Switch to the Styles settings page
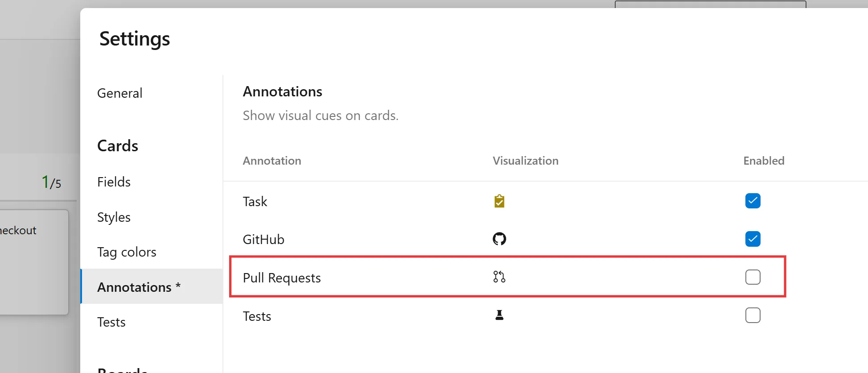 tap(114, 217)
